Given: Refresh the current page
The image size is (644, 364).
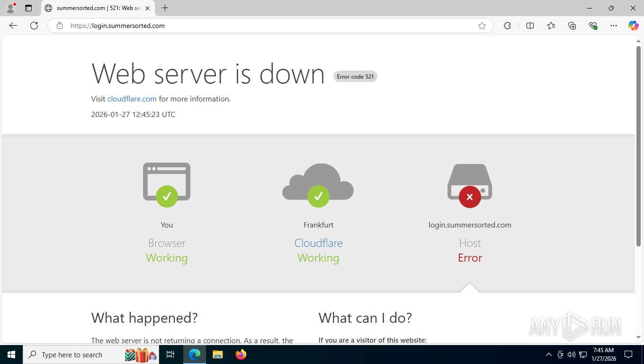Looking at the screenshot, I should pos(34,26).
